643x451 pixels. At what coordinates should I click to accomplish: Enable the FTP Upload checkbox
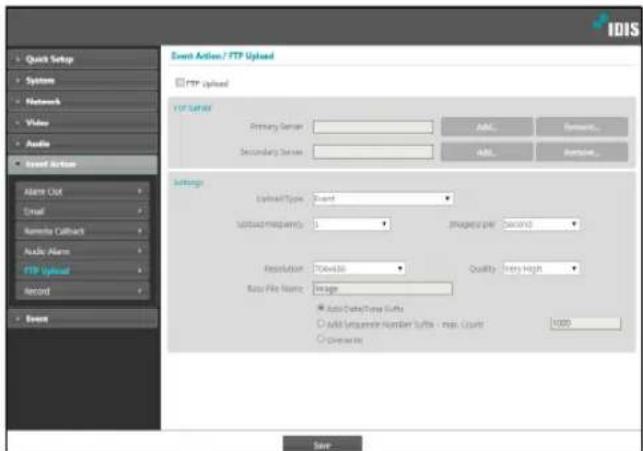[180, 83]
